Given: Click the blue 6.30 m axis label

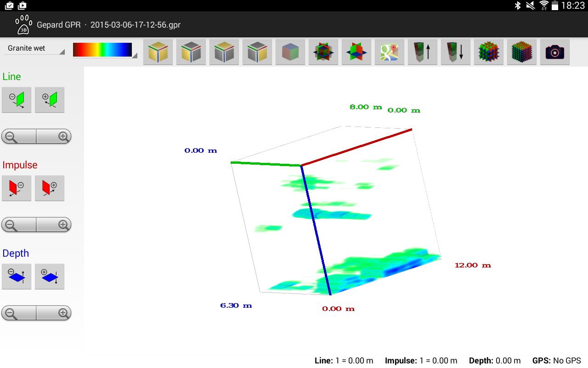Looking at the screenshot, I should coord(236,305).
